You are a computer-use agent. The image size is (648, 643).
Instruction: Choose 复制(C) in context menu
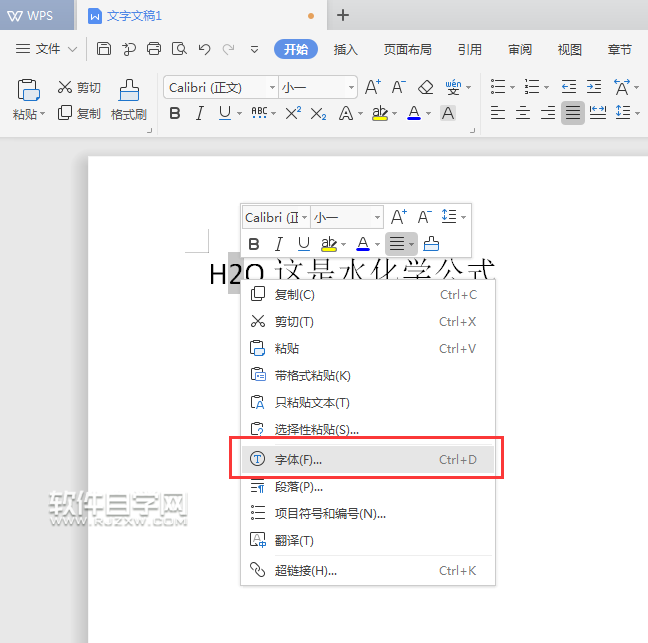[368, 295]
